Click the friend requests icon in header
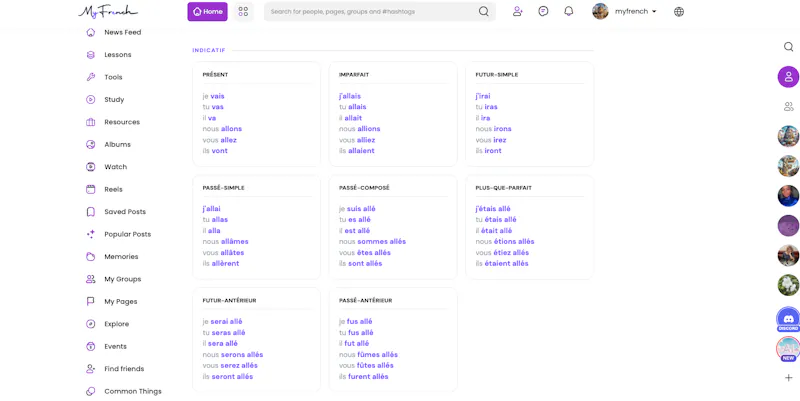 (x=517, y=11)
